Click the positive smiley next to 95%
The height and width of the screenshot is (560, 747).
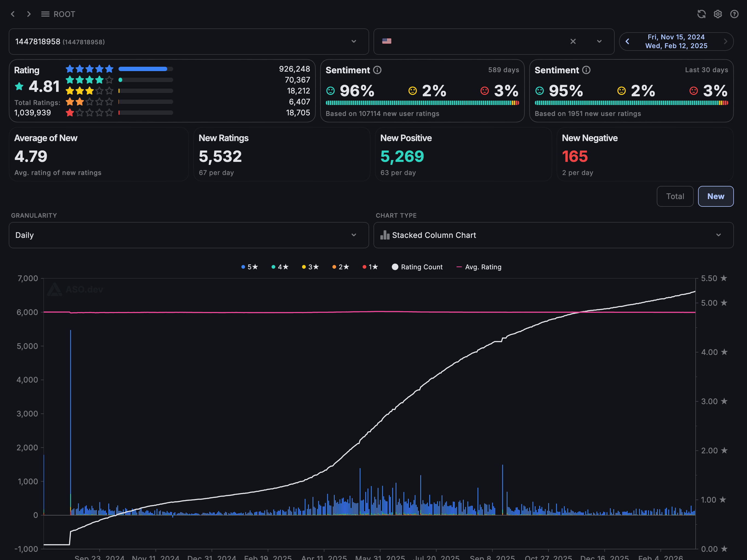click(x=539, y=91)
